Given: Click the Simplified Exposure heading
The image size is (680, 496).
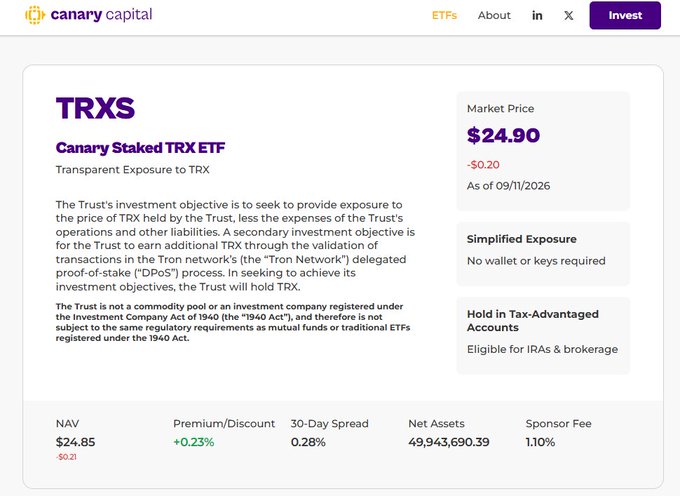Looking at the screenshot, I should point(522,239).
